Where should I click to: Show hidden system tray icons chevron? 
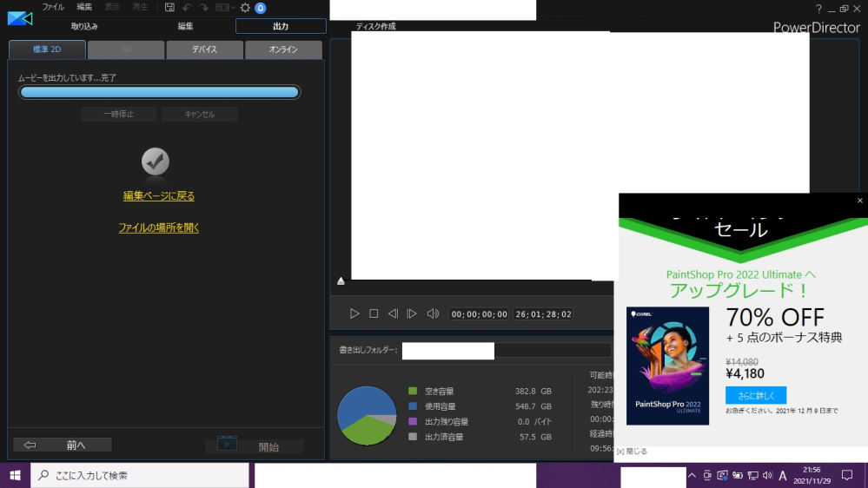tap(692, 475)
